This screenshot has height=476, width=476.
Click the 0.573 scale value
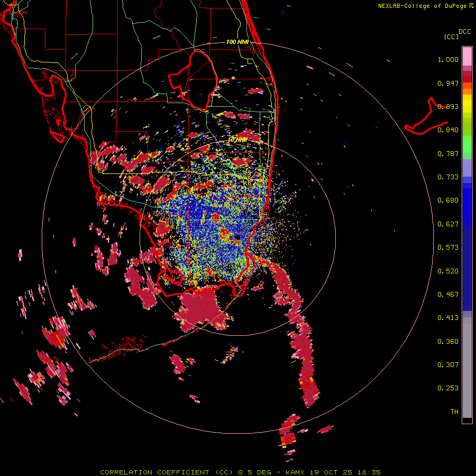448,248
